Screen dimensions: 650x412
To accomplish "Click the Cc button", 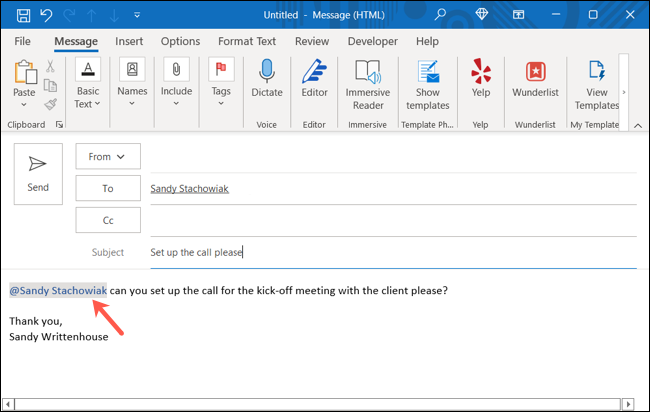I will click(x=108, y=220).
